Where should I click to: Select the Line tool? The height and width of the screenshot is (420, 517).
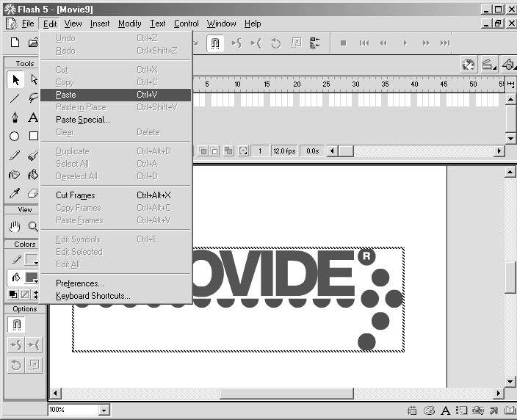(x=15, y=98)
